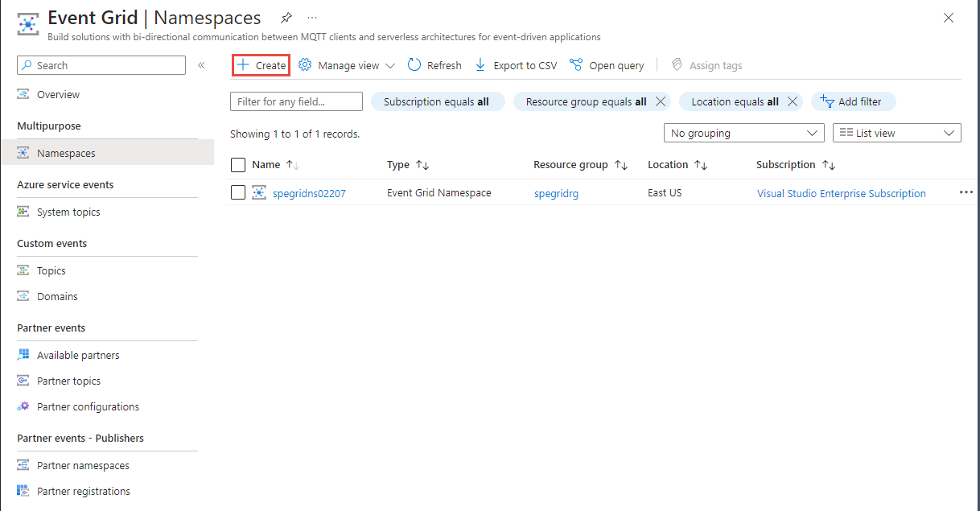The width and height of the screenshot is (980, 511).
Task: Click the Add filter funnel icon
Action: 826,101
